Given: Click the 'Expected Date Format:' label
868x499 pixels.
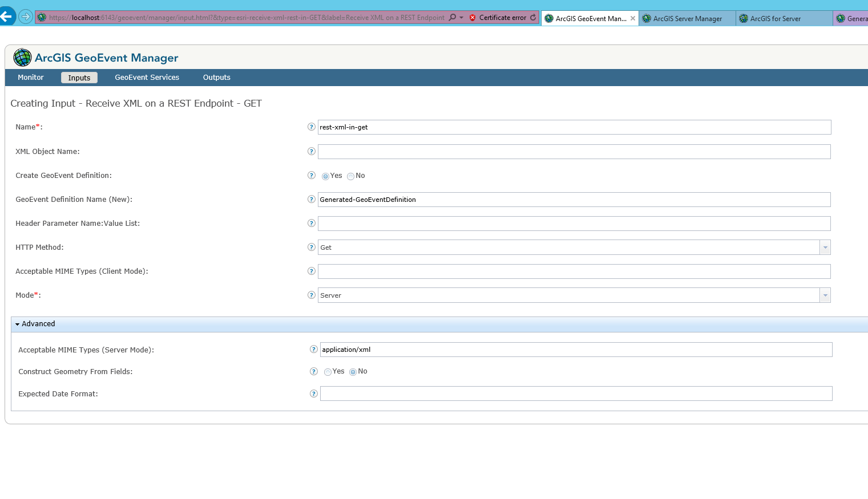Looking at the screenshot, I should click(x=58, y=394).
